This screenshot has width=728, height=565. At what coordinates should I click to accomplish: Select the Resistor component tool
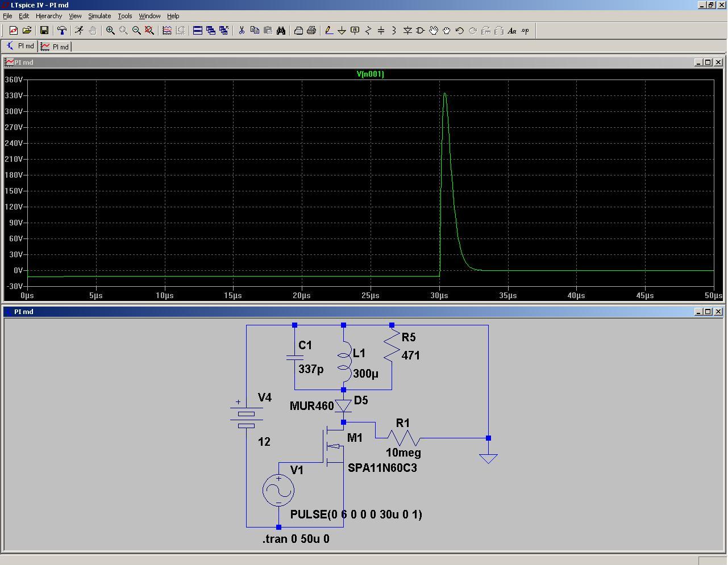368,31
